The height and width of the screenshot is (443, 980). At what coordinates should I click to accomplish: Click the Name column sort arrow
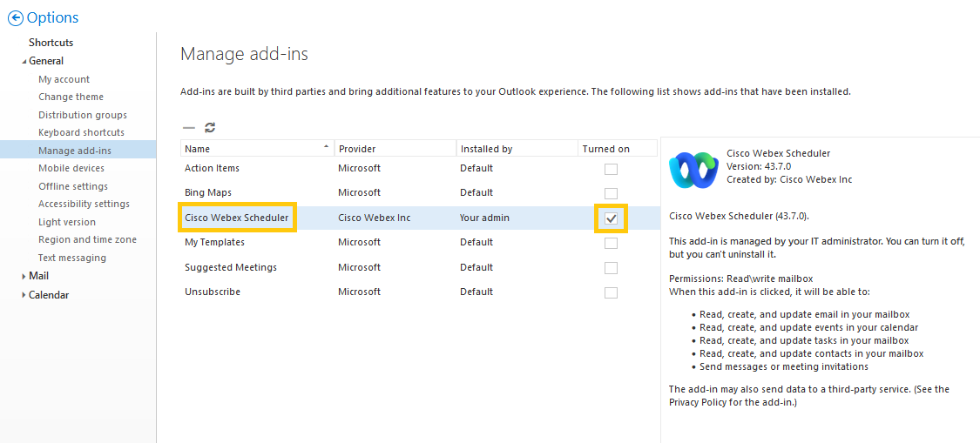tap(326, 147)
